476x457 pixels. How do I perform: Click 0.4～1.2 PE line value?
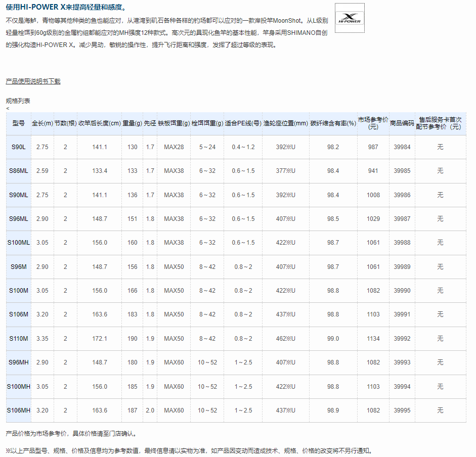(243, 147)
